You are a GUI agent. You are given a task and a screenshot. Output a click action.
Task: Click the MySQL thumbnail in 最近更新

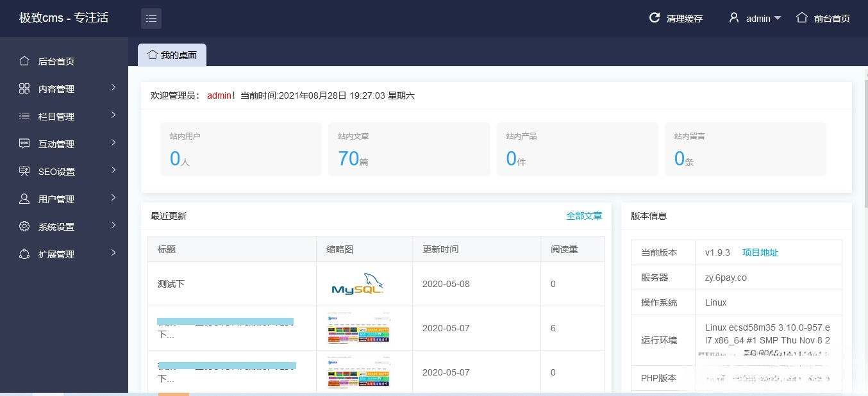(357, 283)
